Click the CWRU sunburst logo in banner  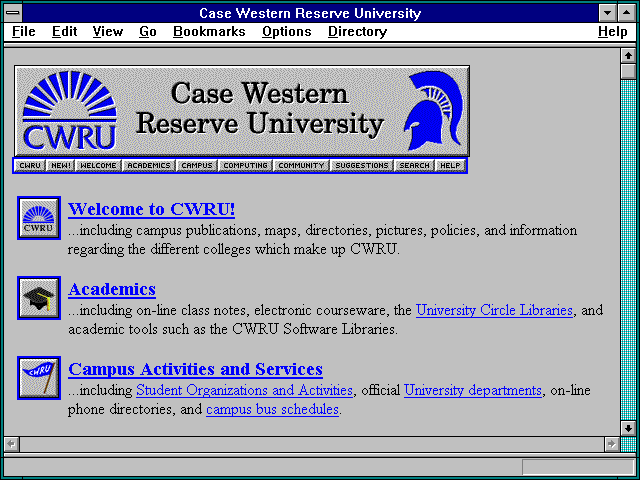tap(69, 111)
